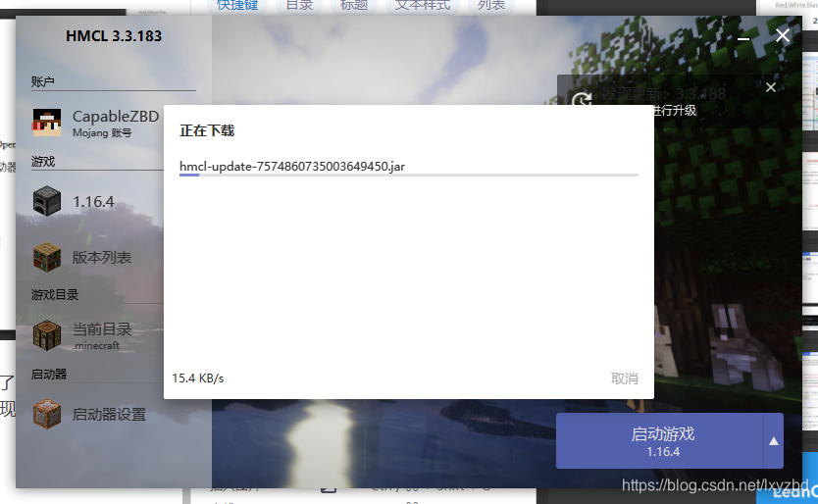Open the 标题 tab behind the launcher

tap(354, 5)
